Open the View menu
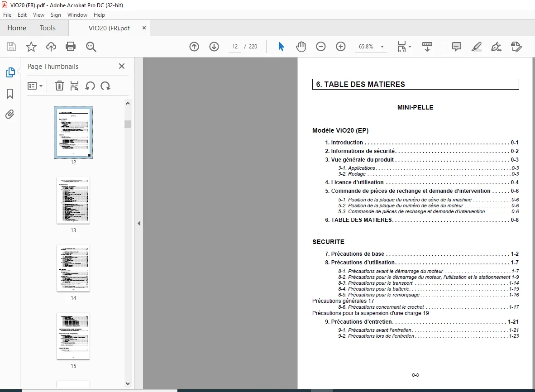This screenshot has height=392, width=535. 38,14
